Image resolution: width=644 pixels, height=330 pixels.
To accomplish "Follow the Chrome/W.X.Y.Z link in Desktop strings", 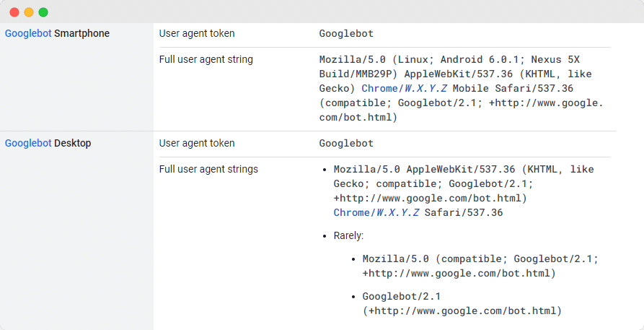I will 376,213.
